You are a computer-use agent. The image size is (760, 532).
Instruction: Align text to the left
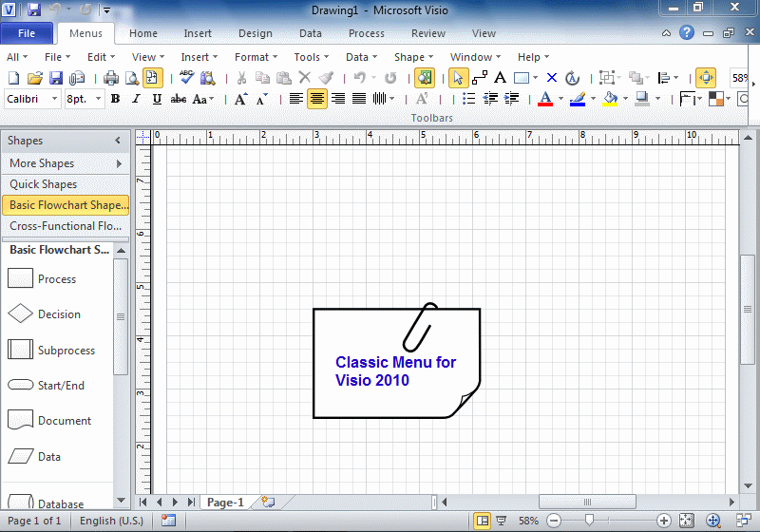pos(296,99)
